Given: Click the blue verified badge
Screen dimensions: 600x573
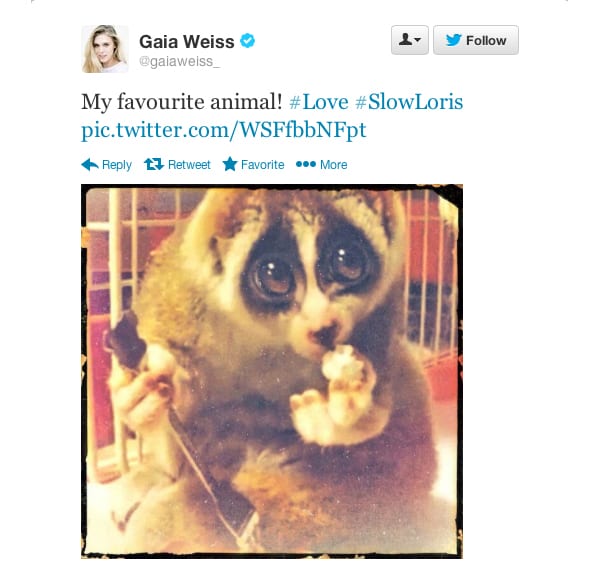Looking at the screenshot, I should (x=248, y=41).
